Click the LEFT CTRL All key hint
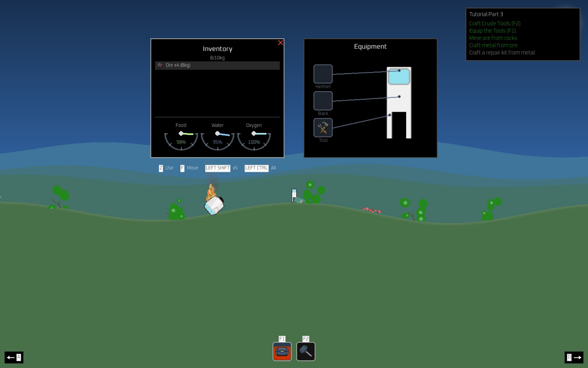 tap(260, 168)
